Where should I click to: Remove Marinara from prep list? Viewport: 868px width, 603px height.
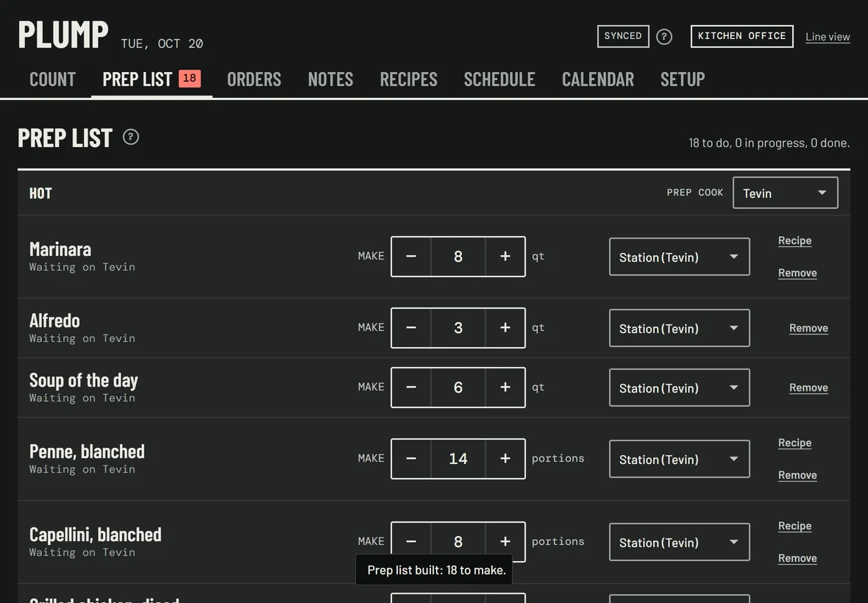[797, 273]
